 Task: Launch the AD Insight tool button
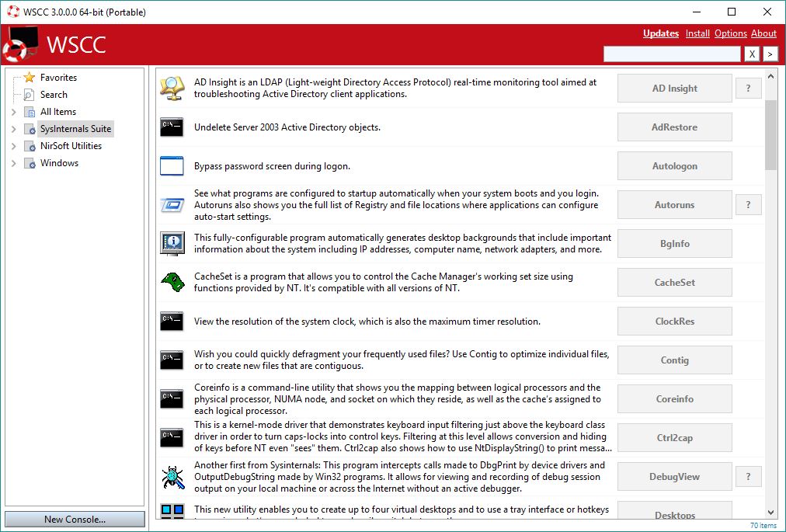click(674, 89)
